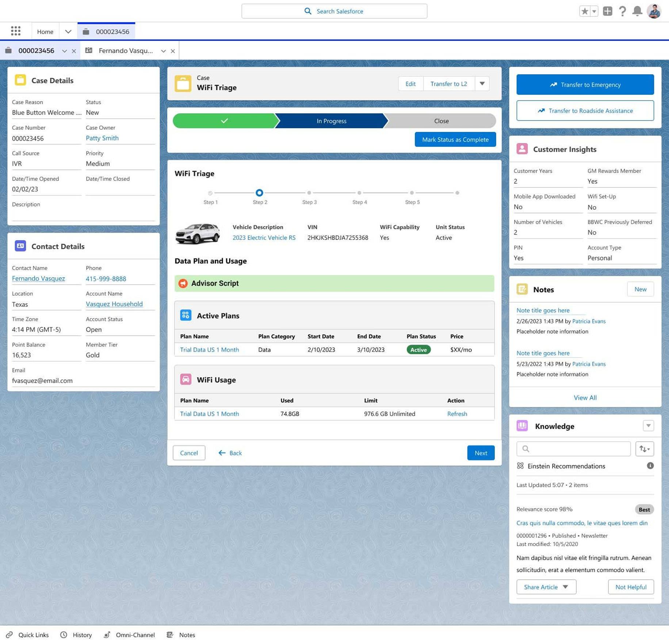Open case owner Patty Smith link
Image resolution: width=669 pixels, height=644 pixels.
pyautogui.click(x=102, y=138)
